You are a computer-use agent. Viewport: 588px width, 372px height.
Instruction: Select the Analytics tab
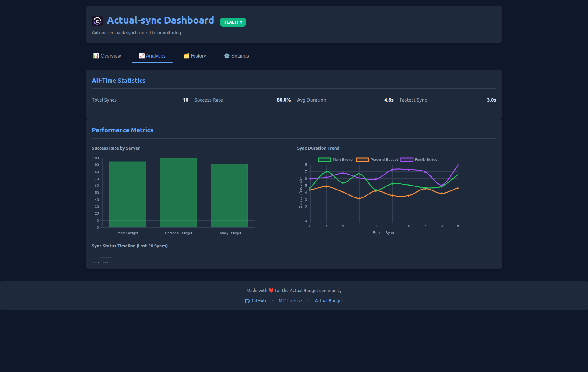[x=152, y=56]
